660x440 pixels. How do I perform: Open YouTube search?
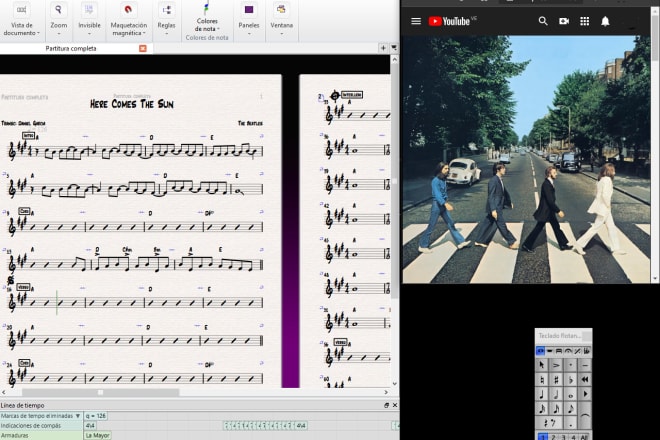(543, 21)
